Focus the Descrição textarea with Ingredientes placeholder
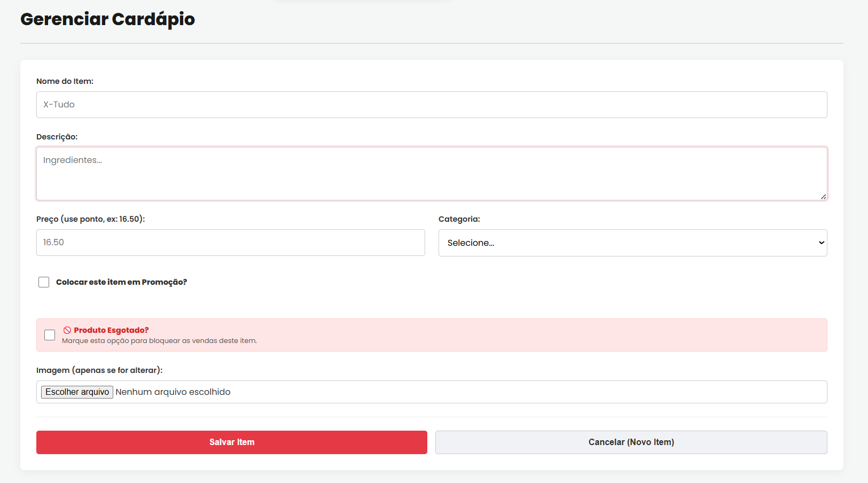868x483 pixels. (431, 174)
